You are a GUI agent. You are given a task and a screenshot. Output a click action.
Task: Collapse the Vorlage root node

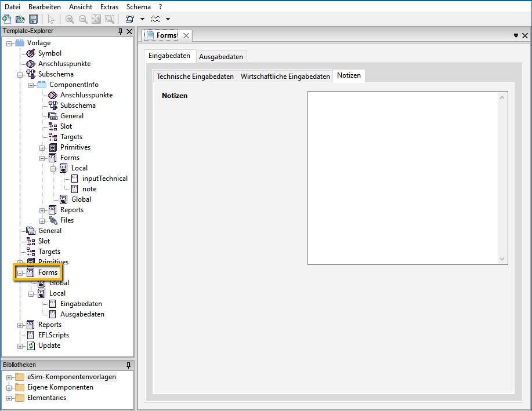tap(9, 43)
